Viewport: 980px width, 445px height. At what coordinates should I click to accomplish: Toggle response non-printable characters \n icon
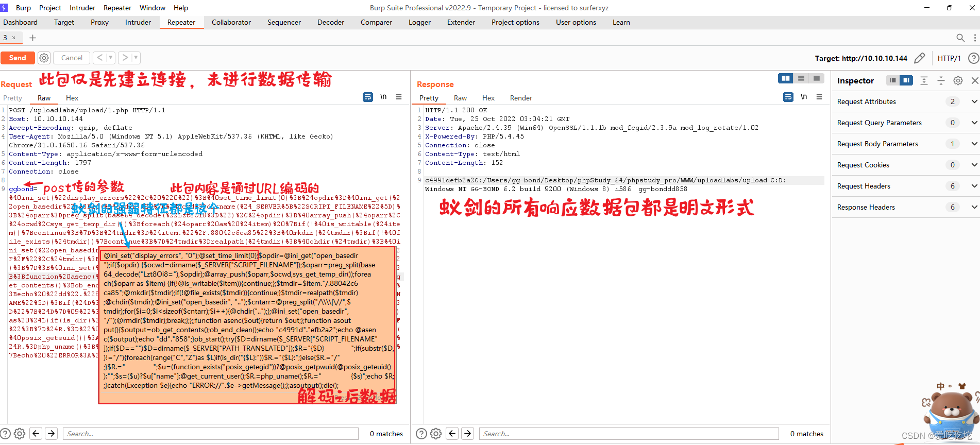[804, 97]
